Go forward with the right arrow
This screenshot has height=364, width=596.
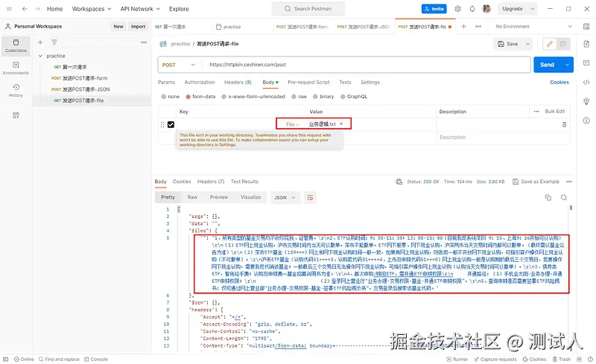37,9
